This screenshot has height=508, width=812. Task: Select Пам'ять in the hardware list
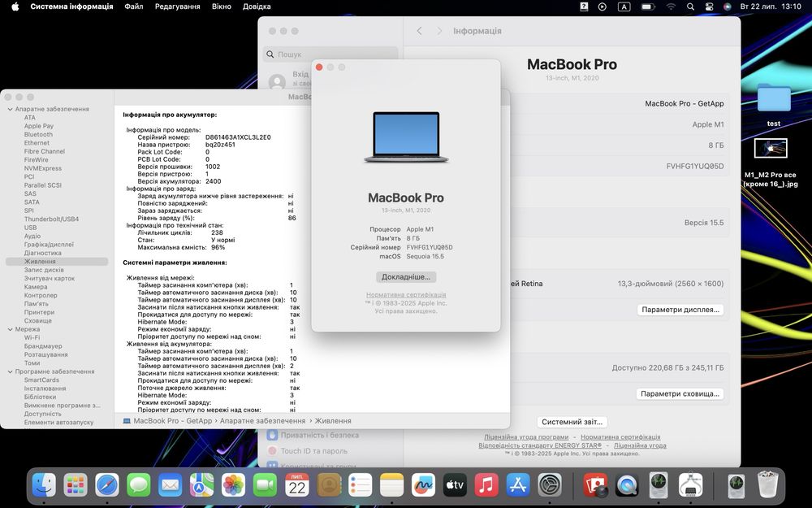click(37, 304)
